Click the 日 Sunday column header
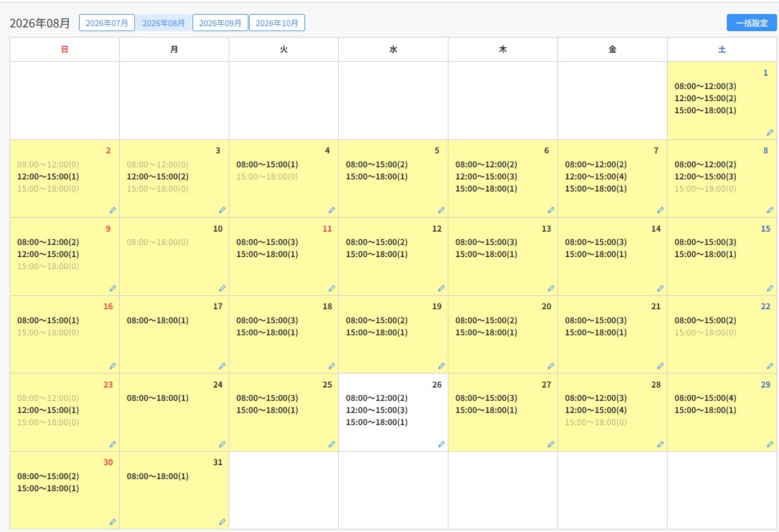 click(64, 50)
